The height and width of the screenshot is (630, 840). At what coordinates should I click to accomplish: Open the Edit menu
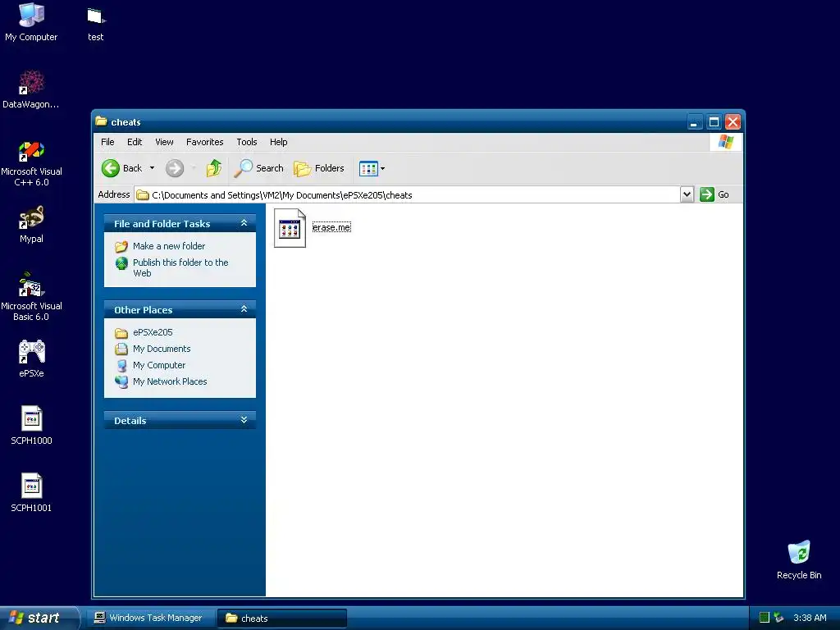click(135, 142)
